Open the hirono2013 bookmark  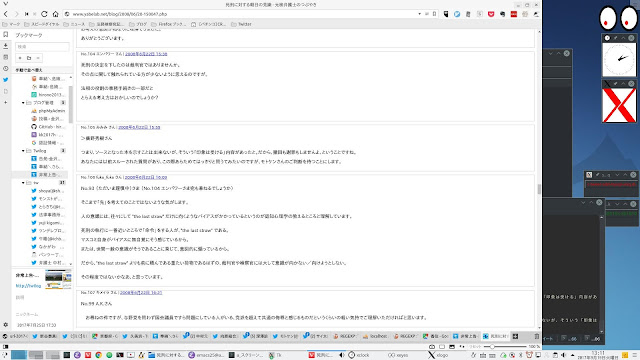pyautogui.click(x=48, y=95)
